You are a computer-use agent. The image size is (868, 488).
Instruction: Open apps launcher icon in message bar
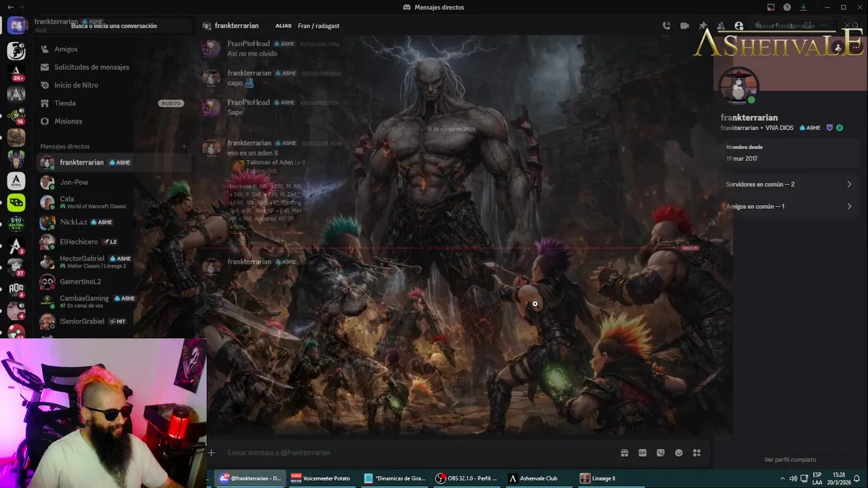696,453
